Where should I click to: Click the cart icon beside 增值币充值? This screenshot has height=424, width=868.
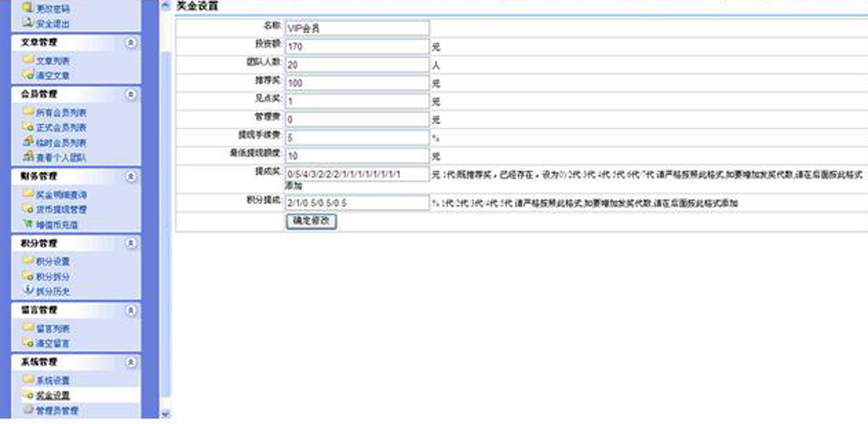[28, 224]
